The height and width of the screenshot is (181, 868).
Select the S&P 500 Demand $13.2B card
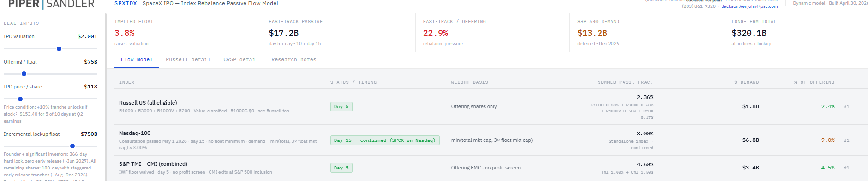click(647, 33)
